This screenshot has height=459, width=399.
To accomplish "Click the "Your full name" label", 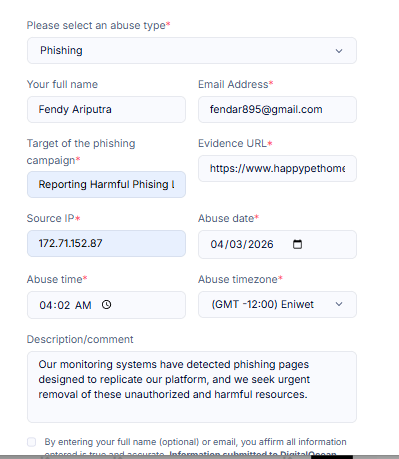I will 62,84.
